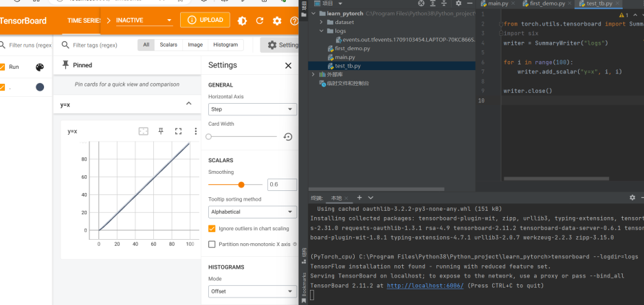Screen dimensions: 644x305
Task: Open y=x card more options menu
Action: click(x=196, y=131)
